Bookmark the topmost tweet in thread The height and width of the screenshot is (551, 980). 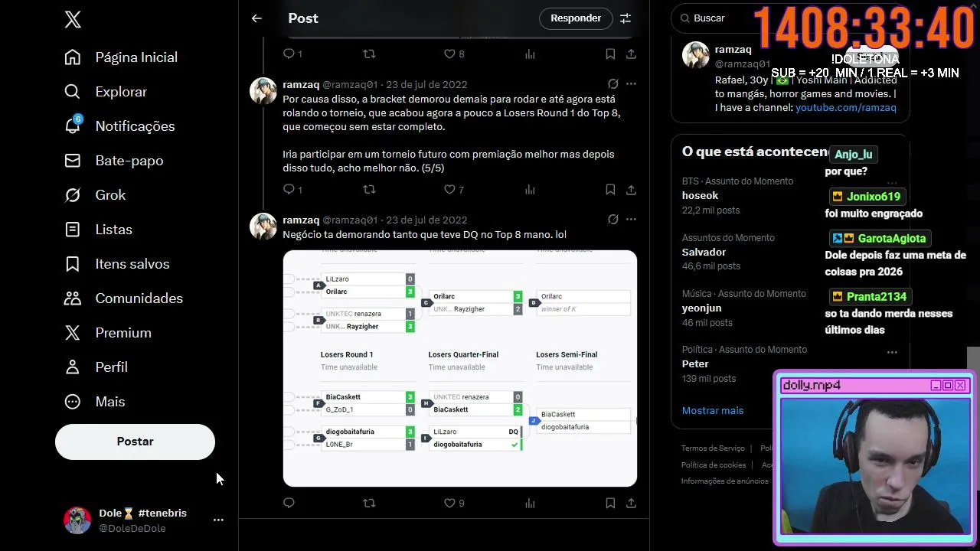(610, 54)
